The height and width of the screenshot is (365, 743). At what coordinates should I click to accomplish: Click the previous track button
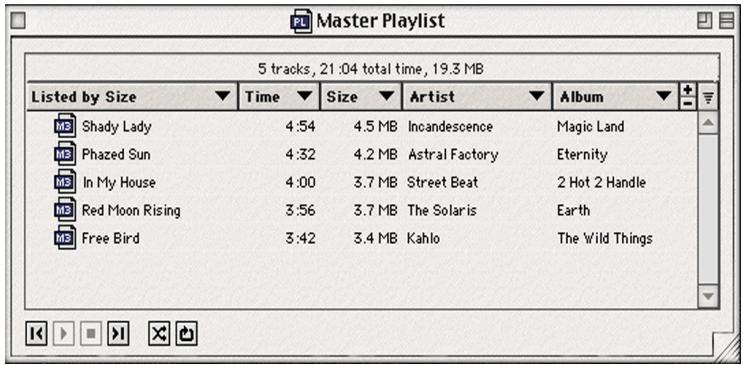pos(36,334)
